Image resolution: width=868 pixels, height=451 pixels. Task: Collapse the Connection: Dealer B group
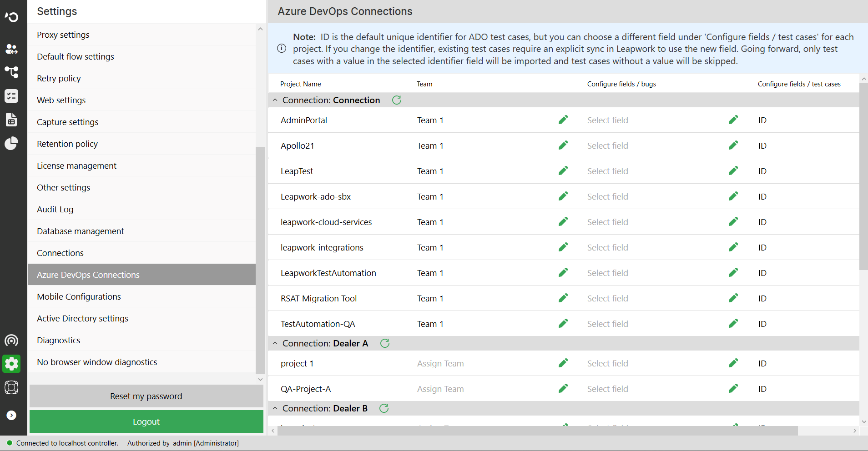coord(275,408)
